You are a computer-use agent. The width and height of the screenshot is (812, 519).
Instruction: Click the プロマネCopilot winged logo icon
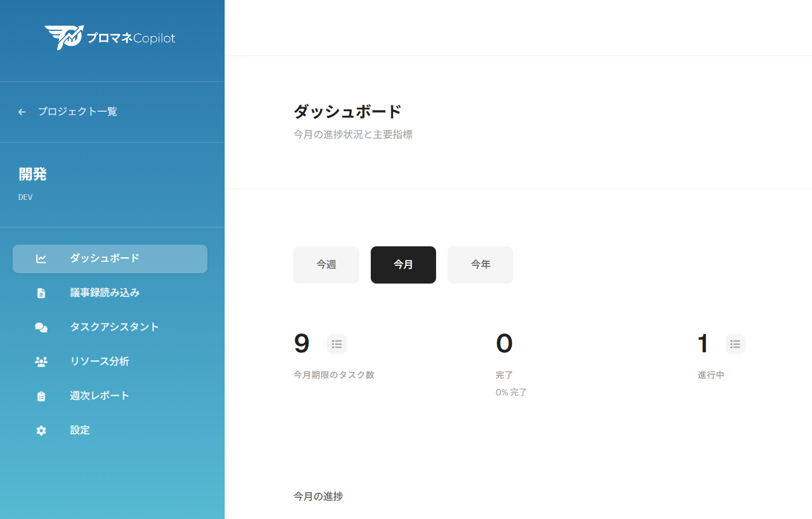64,37
